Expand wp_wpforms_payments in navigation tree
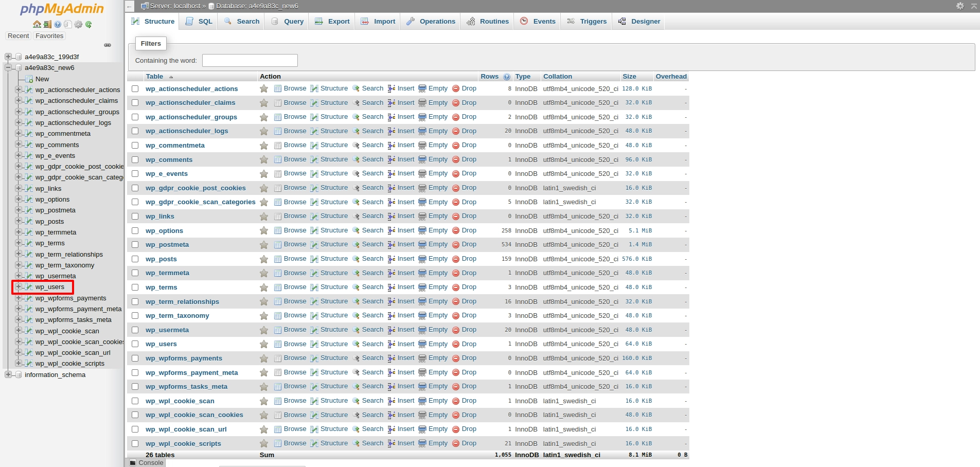 18,298
